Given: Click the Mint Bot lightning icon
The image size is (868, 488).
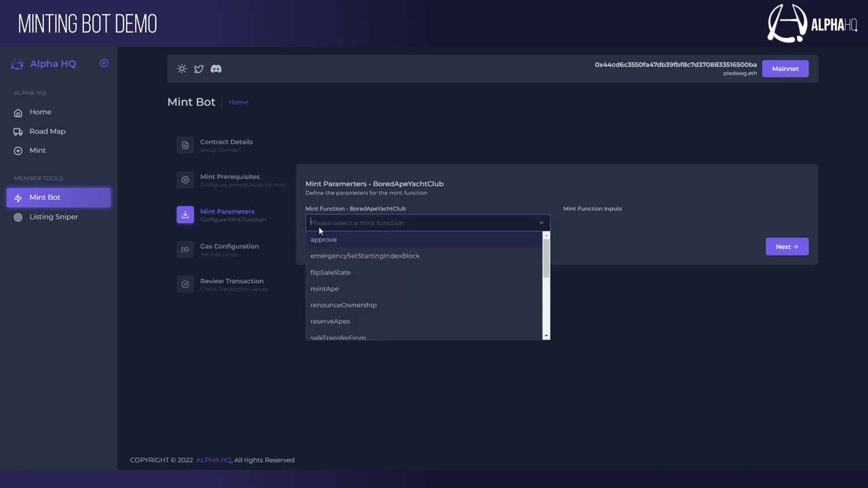Looking at the screenshot, I should click(x=18, y=198).
